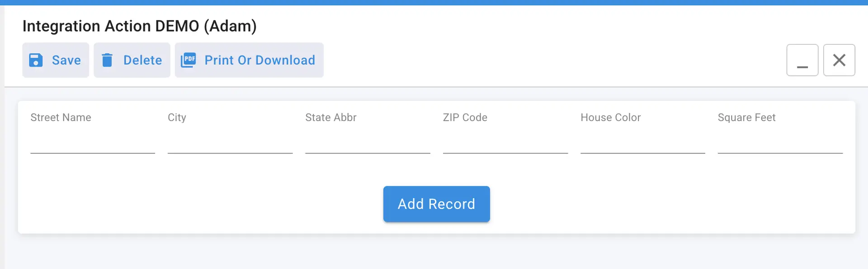Select the State Abbr field
The width and height of the screenshot is (868, 269).
[367, 149]
